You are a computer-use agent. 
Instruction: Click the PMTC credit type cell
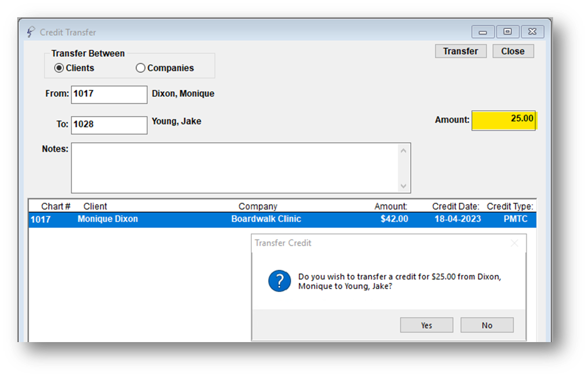(x=516, y=219)
